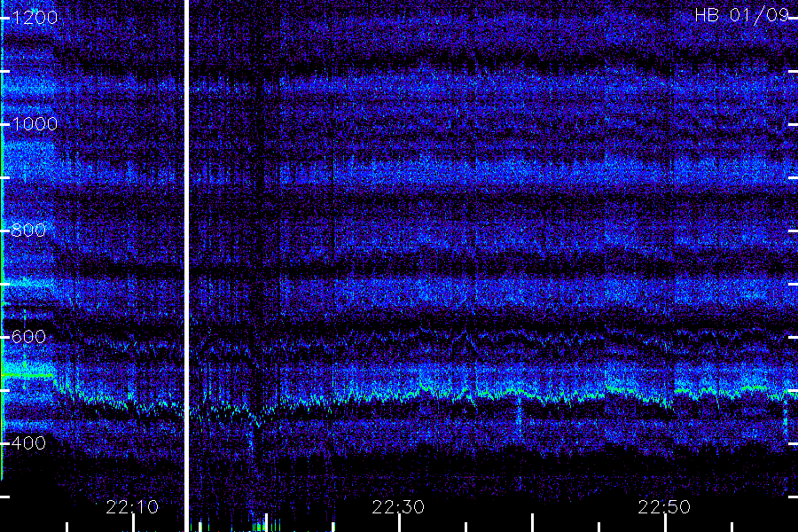Click the 800 frequency axis label
The width and height of the screenshot is (798, 532).
[x=28, y=231]
